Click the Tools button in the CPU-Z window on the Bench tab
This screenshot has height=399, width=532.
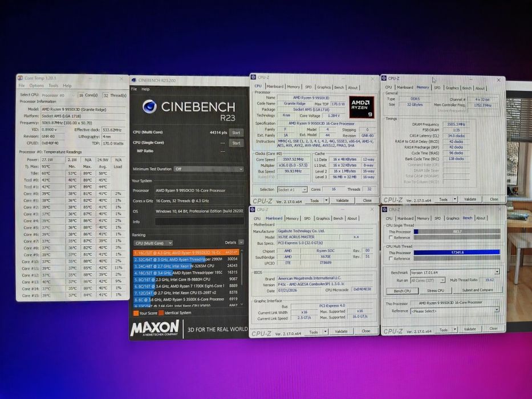pos(444,329)
